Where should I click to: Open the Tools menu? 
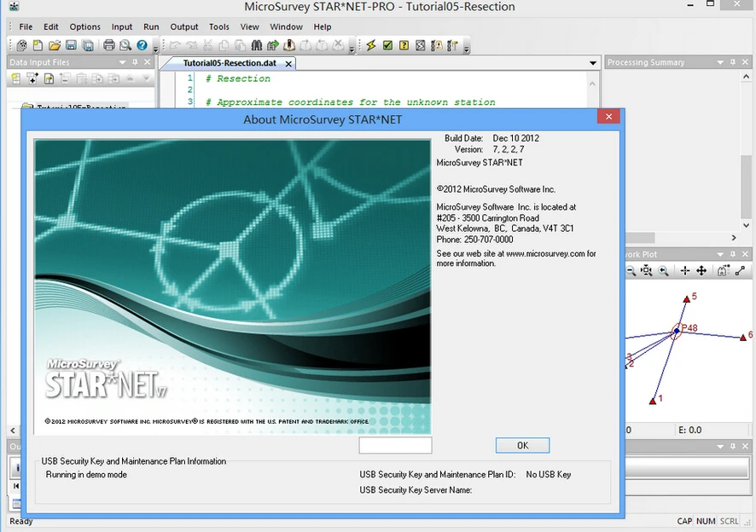point(219,27)
